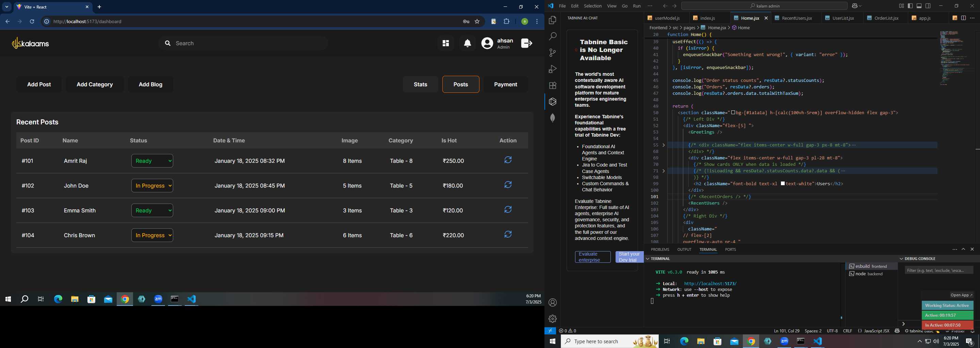Click Evaluate enterprise button in Tabnine
The image size is (980, 348).
pos(593,257)
